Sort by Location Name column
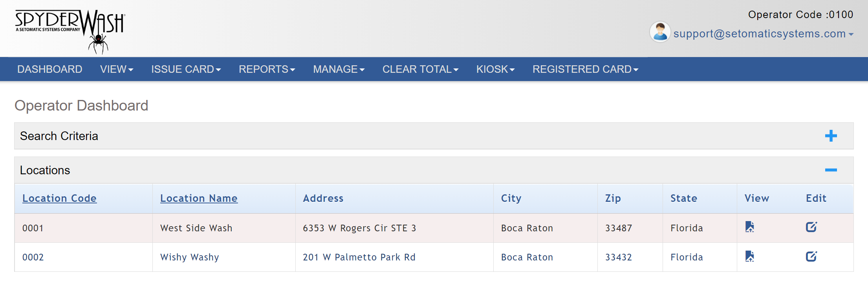The width and height of the screenshot is (868, 286). pos(199,198)
